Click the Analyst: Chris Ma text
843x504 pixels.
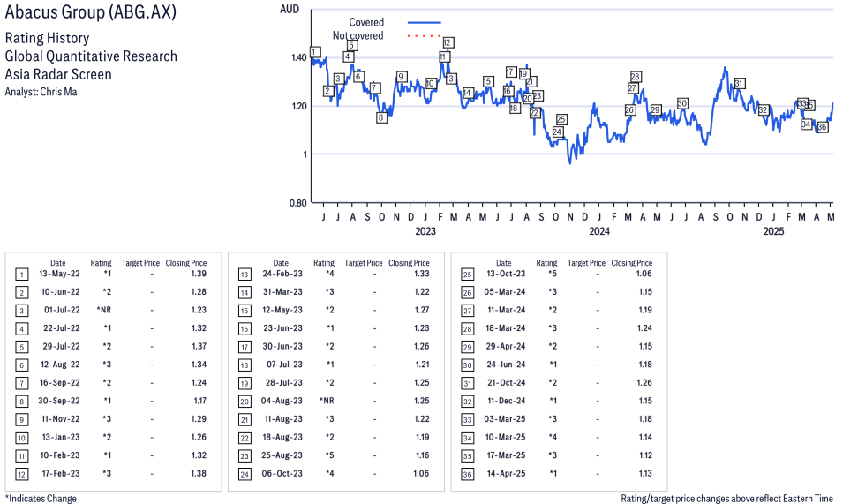(x=41, y=92)
